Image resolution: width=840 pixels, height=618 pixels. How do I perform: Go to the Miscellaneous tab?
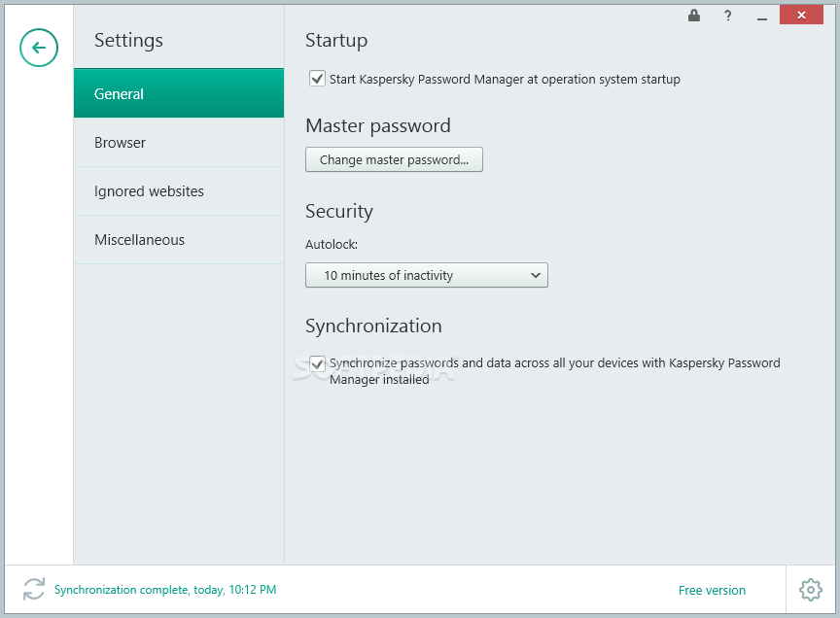tap(179, 240)
